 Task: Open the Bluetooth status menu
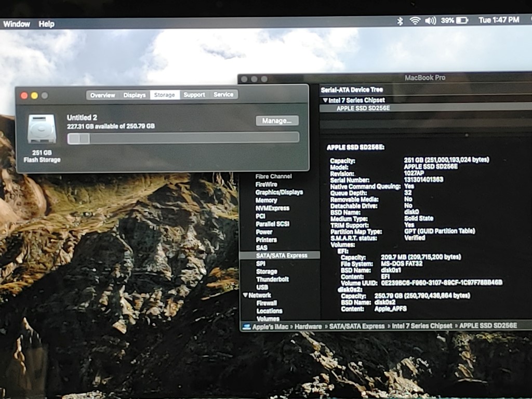tap(400, 21)
